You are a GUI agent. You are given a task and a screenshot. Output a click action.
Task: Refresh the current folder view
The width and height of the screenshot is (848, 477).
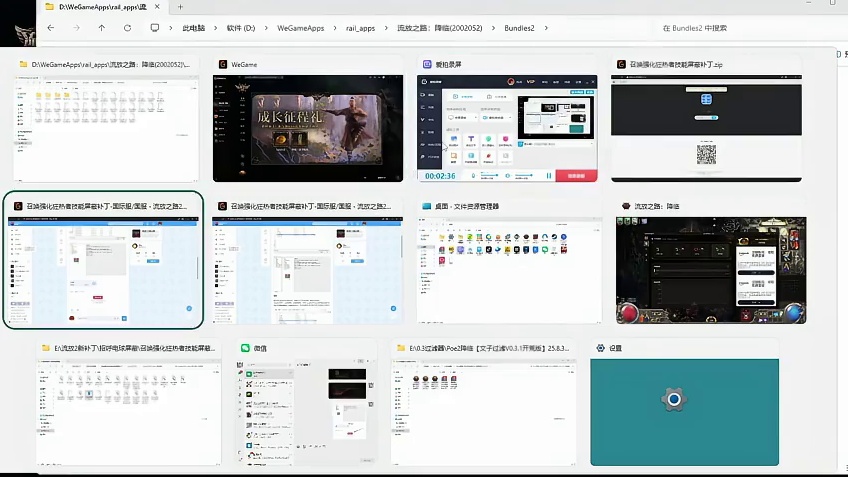click(127, 28)
